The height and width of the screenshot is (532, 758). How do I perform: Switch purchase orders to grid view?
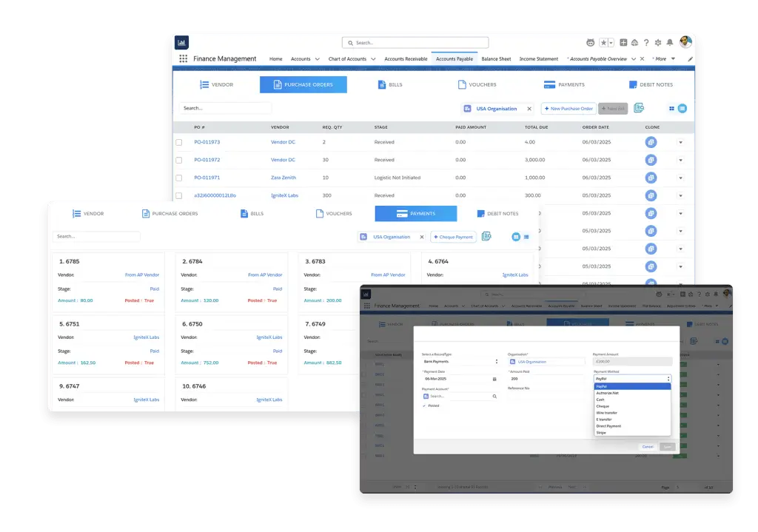pos(671,109)
